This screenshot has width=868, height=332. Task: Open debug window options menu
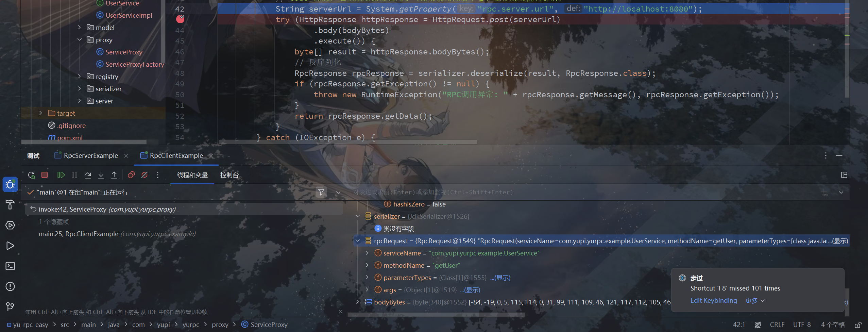[x=826, y=155]
